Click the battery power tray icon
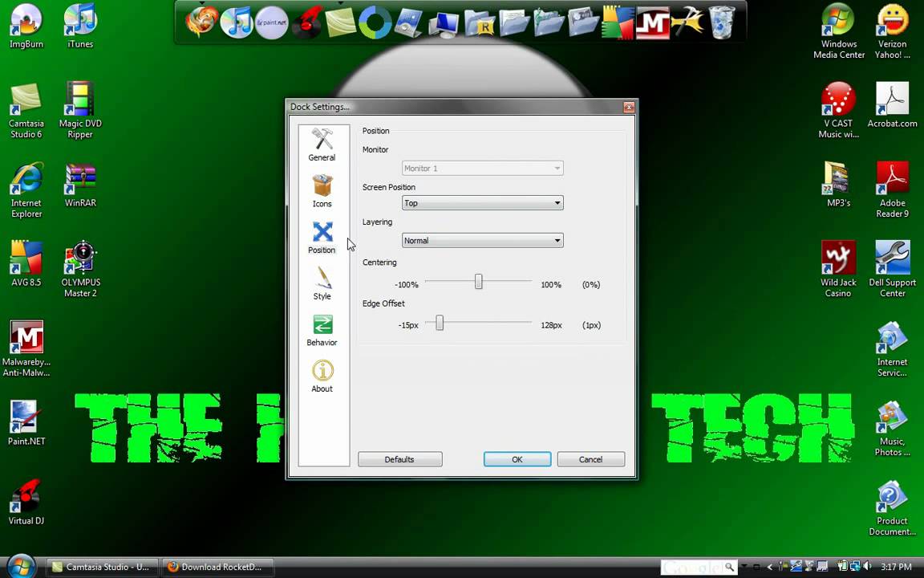Viewport: 924px width, 578px height. coord(842,567)
